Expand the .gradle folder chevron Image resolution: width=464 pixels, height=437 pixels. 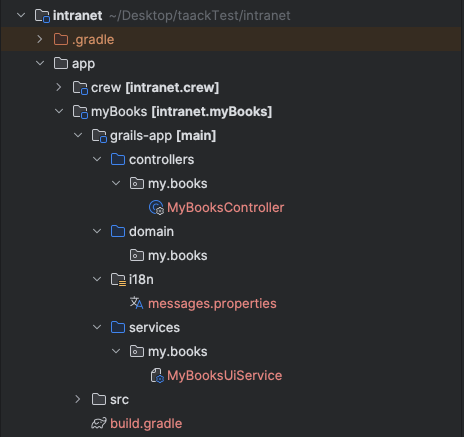coord(40,39)
